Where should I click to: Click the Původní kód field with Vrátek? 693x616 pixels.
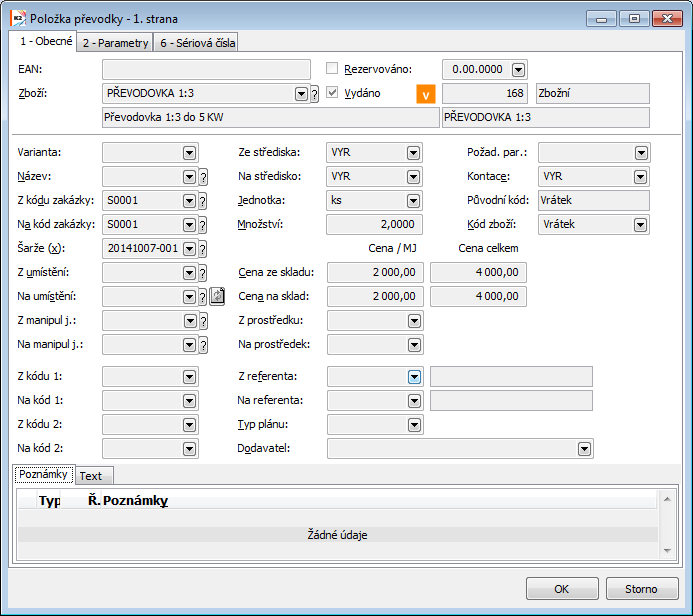(x=594, y=201)
